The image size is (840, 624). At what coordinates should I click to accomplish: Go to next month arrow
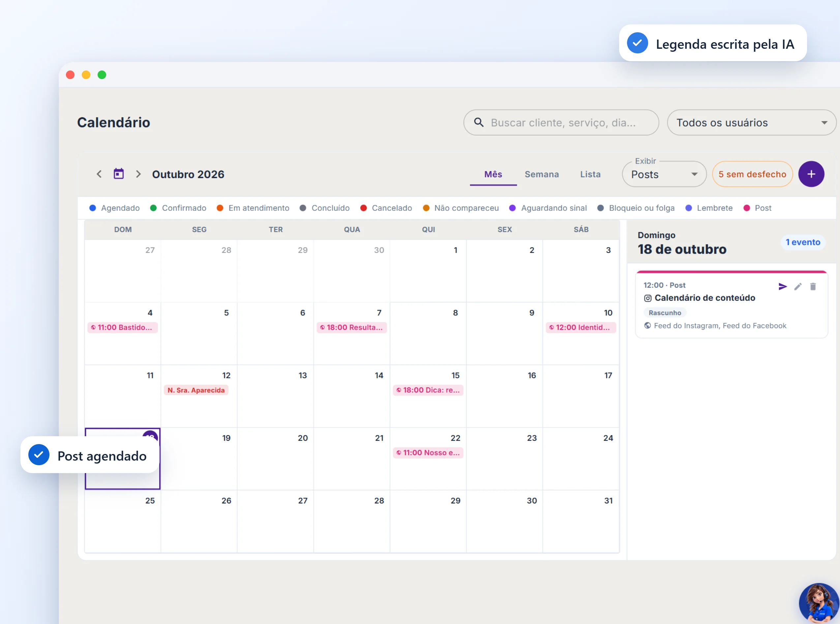[x=138, y=174]
